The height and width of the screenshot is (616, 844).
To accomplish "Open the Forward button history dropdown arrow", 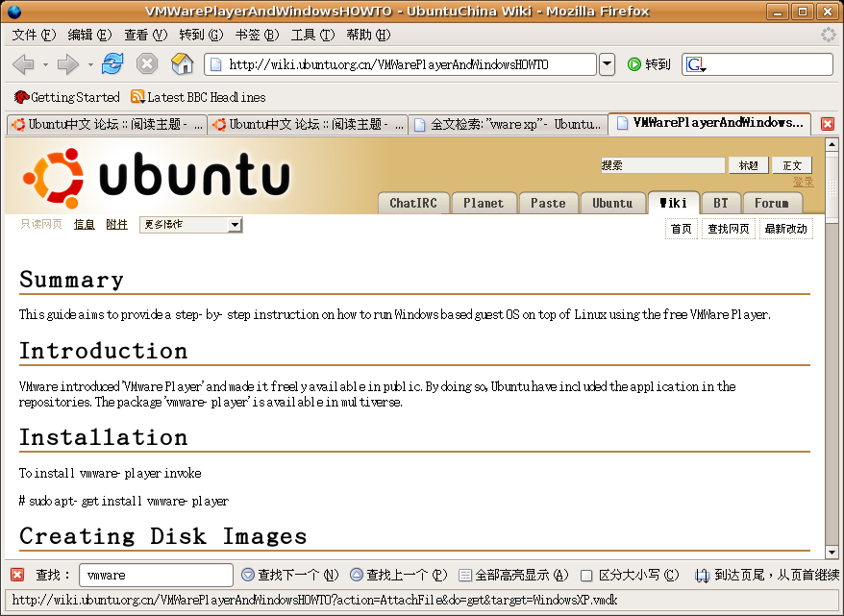I will point(90,65).
